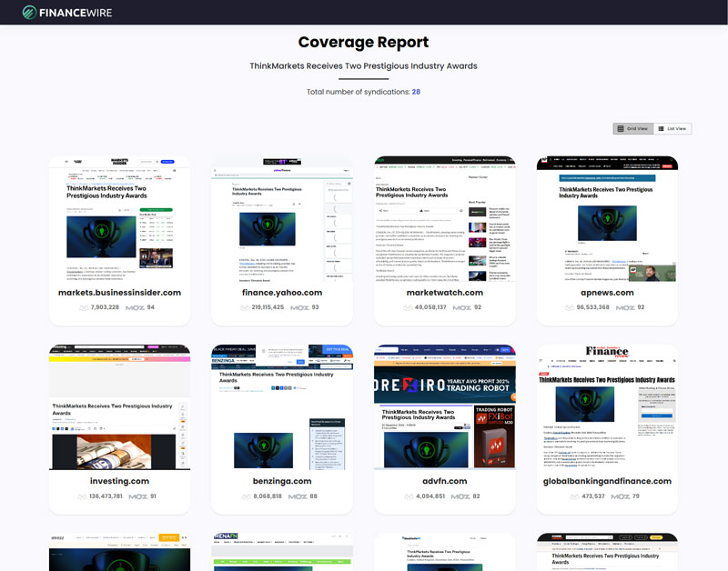Screen dimensions: 728x571
Task: Click the MOZ score 92 for apnews.com
Action: point(641,307)
